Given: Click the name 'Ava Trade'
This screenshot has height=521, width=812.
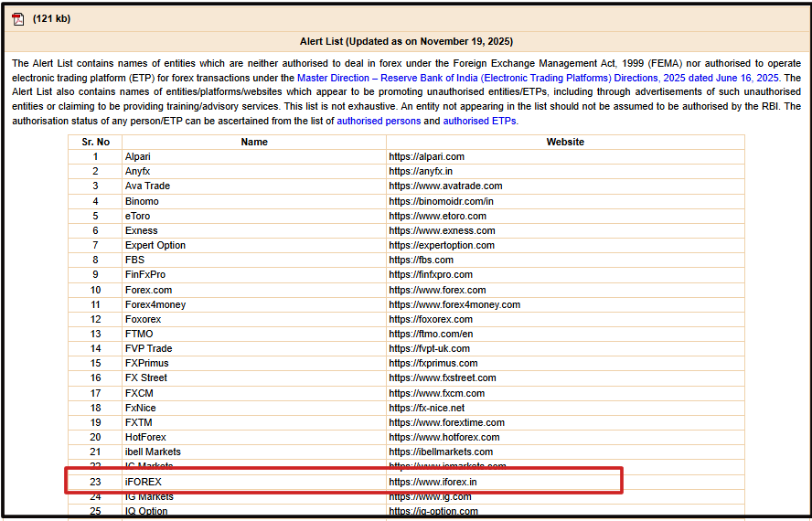Looking at the screenshot, I should click(x=147, y=186).
